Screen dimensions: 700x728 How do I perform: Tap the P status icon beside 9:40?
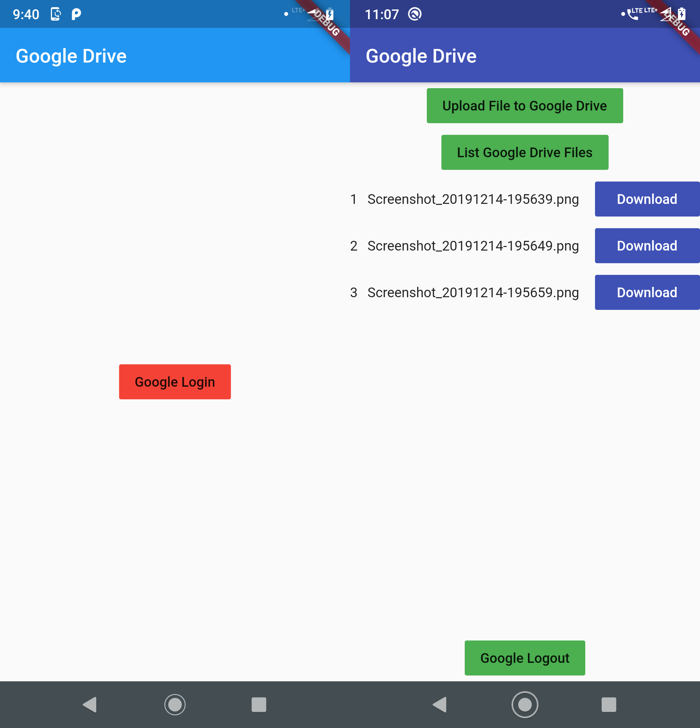[x=76, y=14]
